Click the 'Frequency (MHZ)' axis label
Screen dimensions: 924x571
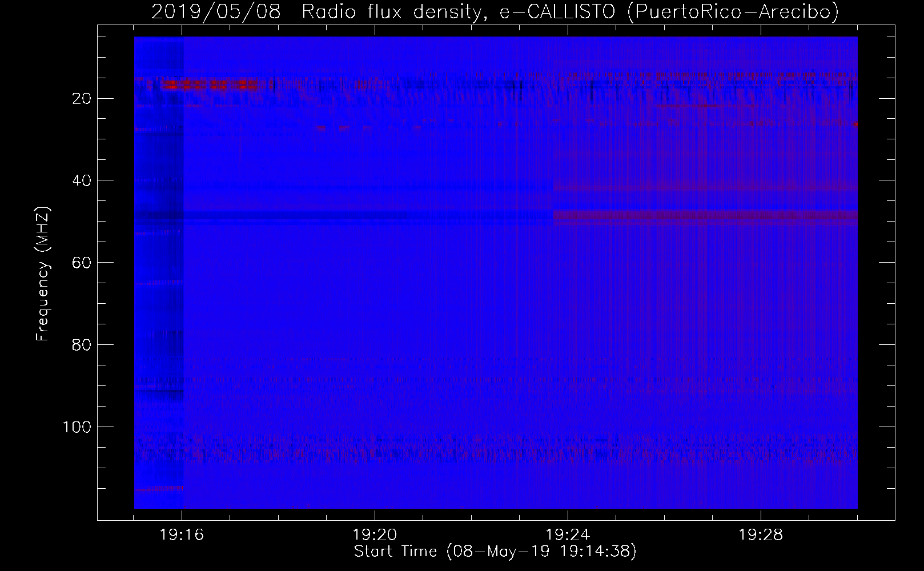pyautogui.click(x=43, y=274)
